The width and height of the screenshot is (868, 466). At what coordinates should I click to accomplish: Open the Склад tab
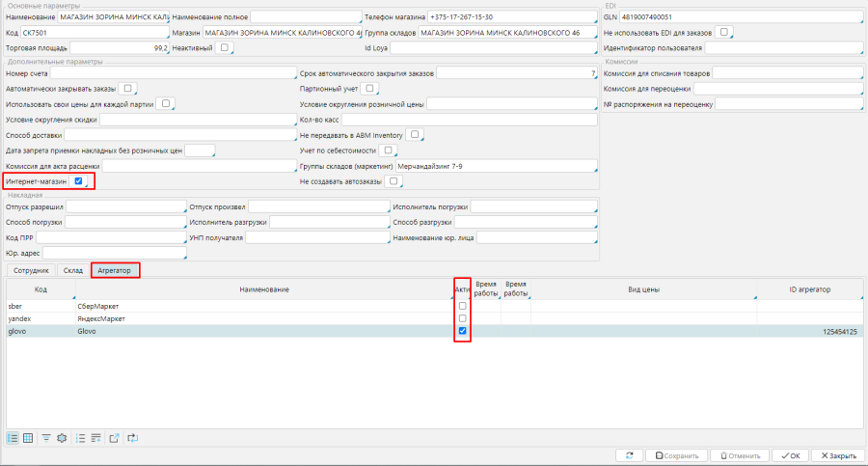[x=72, y=270]
